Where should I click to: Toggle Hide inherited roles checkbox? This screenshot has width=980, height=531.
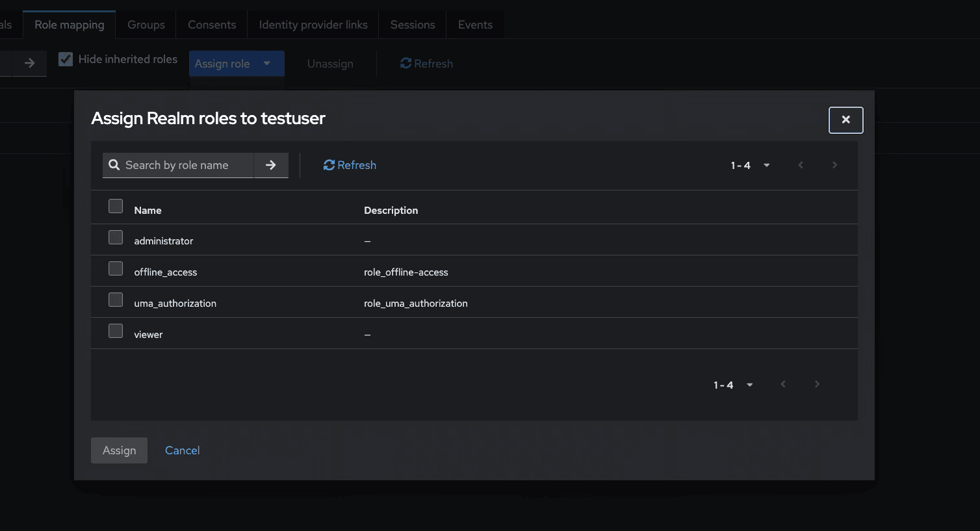coord(66,59)
